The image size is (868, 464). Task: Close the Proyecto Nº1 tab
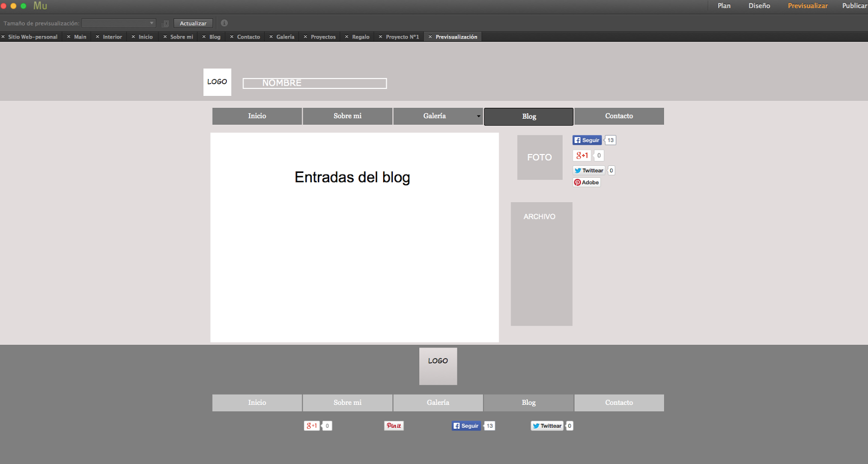[380, 37]
